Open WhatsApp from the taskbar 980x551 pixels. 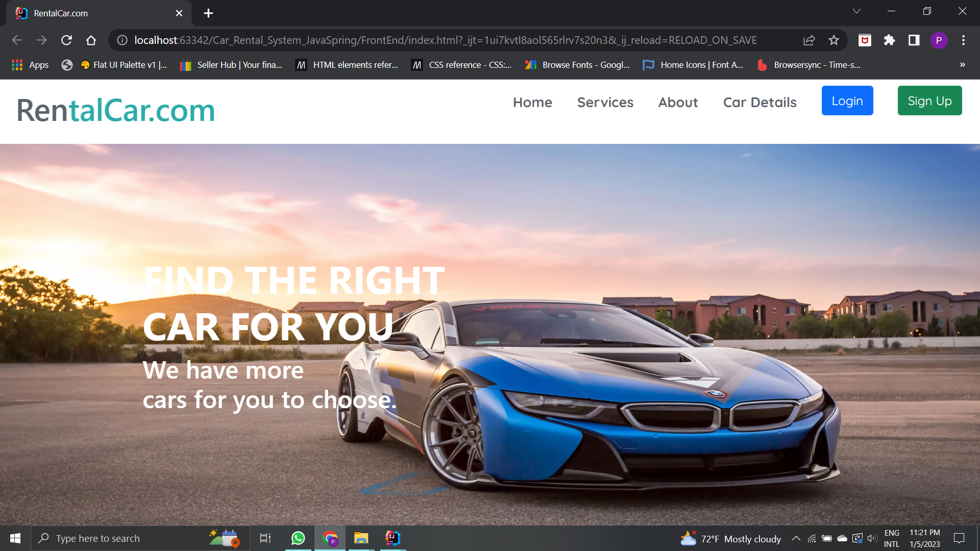click(298, 538)
